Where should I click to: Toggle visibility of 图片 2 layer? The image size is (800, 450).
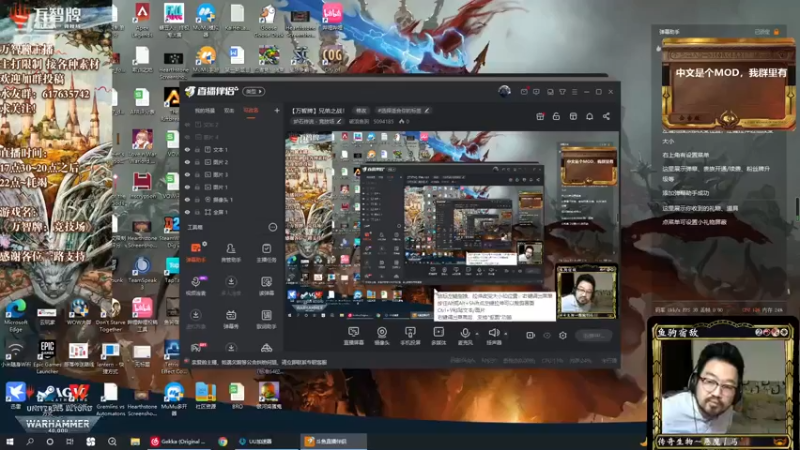187,162
